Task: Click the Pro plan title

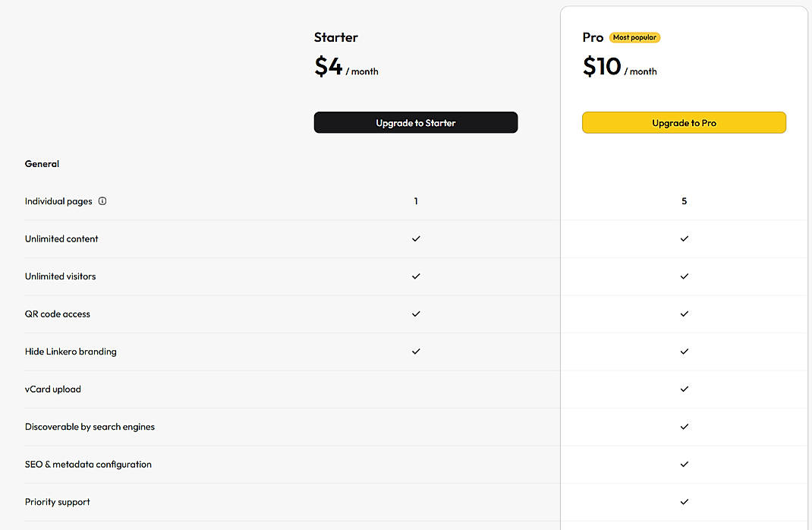Action: coord(593,36)
